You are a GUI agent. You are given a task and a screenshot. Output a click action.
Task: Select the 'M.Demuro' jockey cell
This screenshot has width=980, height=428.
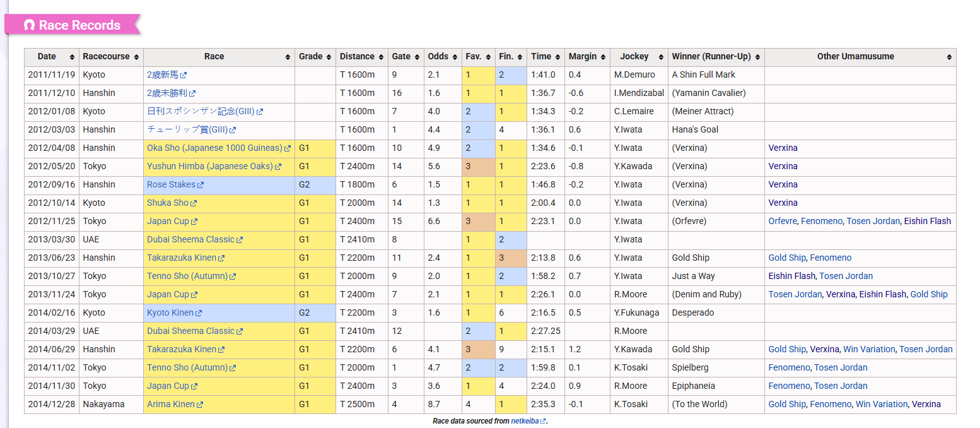pos(639,74)
